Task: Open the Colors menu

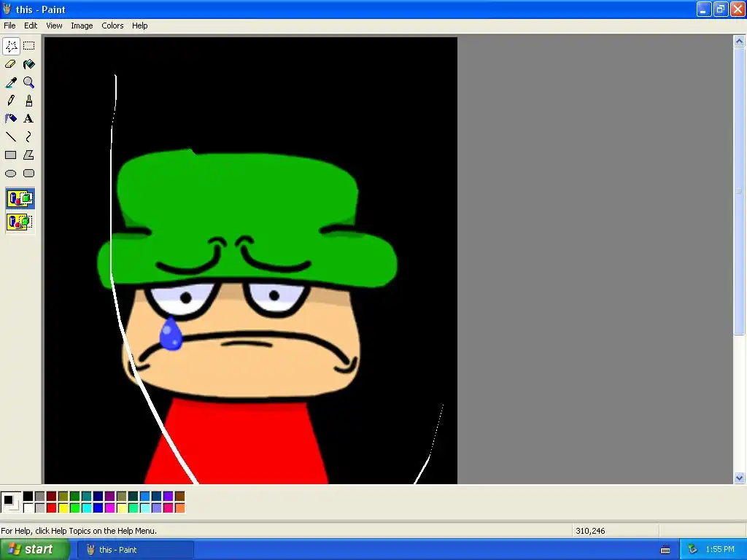Action: click(x=112, y=26)
